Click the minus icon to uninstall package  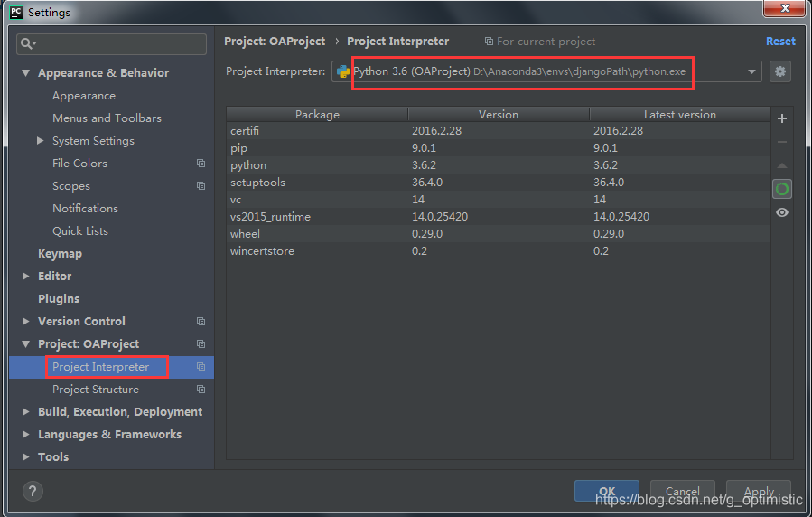click(x=782, y=142)
